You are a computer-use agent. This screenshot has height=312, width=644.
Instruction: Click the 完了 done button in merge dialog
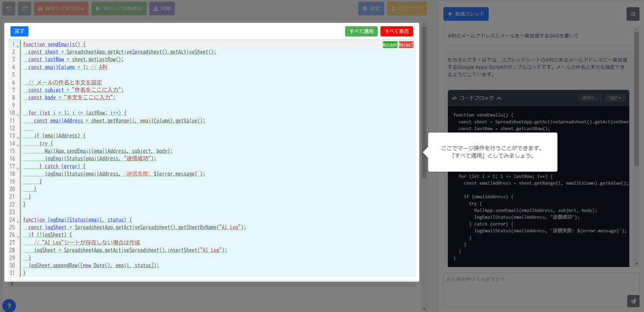pos(19,31)
